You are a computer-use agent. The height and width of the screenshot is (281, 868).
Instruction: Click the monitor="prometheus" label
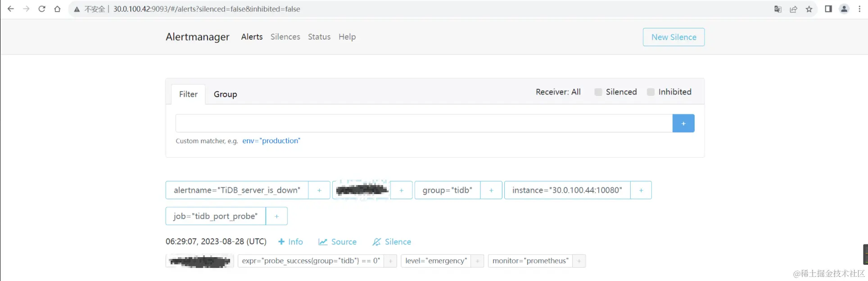pos(530,261)
